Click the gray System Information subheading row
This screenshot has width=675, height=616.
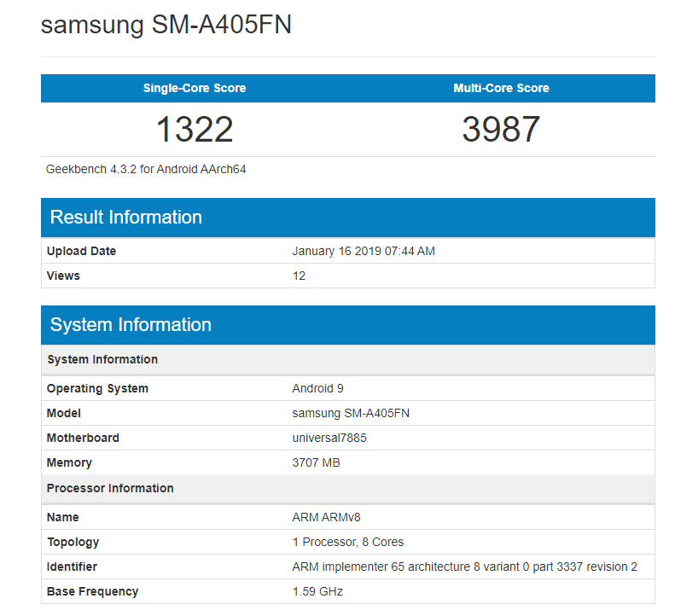tap(102, 359)
